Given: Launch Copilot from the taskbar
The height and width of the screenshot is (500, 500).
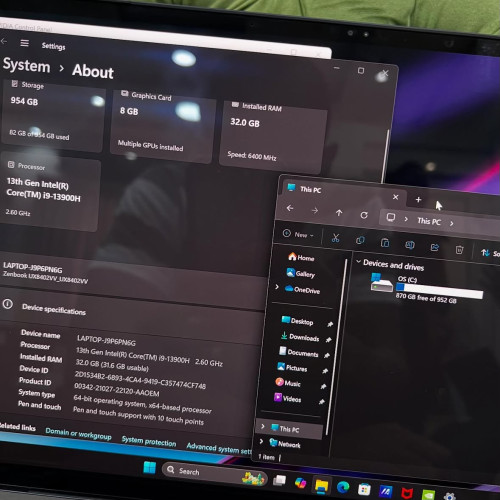Looking at the screenshot, I should click(x=300, y=482).
